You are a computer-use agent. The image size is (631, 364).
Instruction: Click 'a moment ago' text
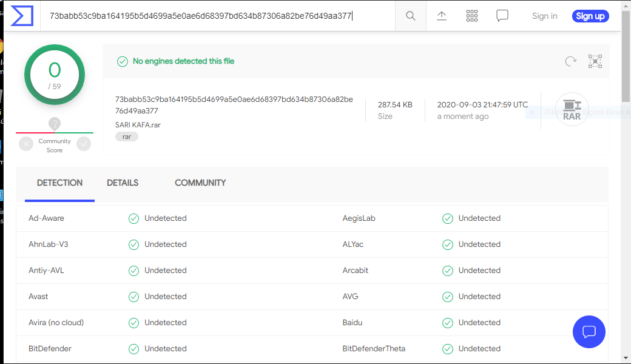pyautogui.click(x=463, y=116)
